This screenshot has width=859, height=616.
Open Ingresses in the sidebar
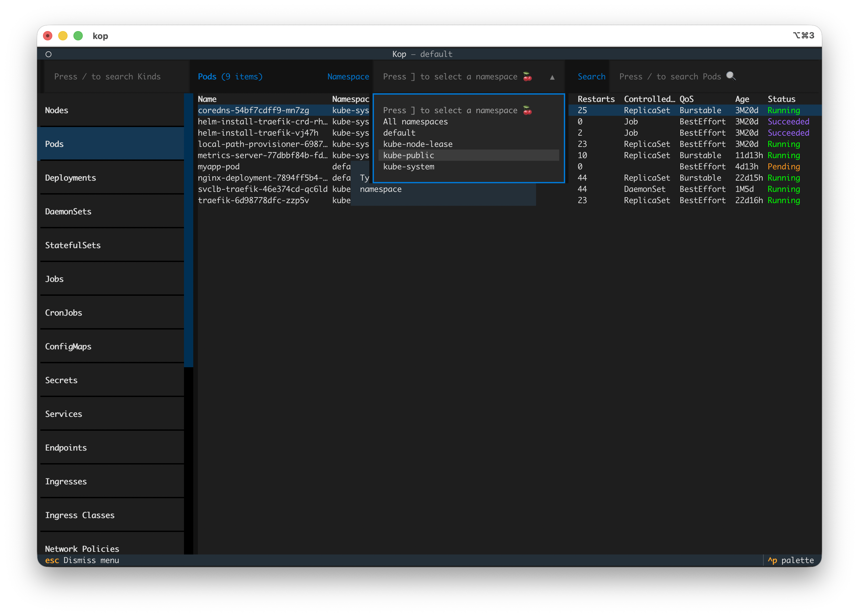[x=112, y=481]
